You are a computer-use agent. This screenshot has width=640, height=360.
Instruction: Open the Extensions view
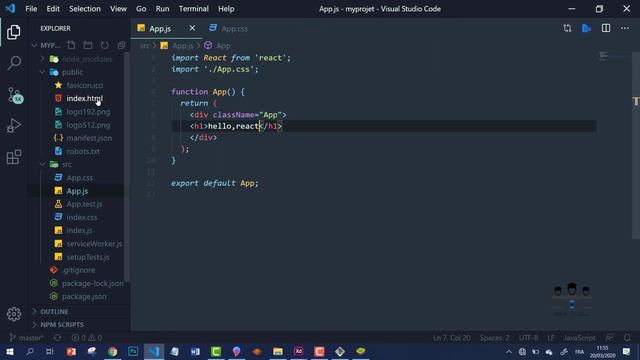click(13, 157)
